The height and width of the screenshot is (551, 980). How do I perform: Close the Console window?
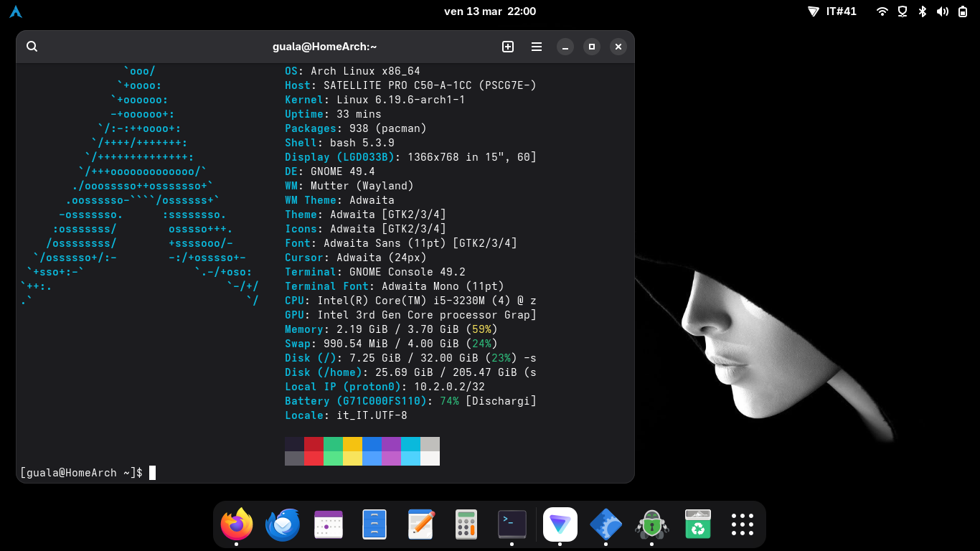pos(618,47)
